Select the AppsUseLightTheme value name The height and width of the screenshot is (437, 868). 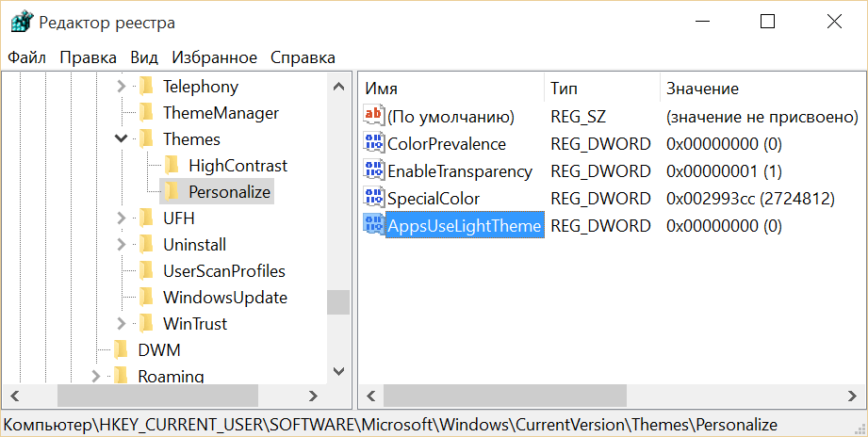[x=465, y=225]
